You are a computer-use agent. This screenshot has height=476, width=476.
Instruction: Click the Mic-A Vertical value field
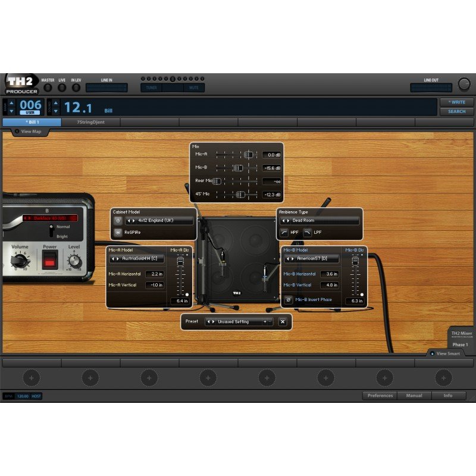click(x=155, y=285)
